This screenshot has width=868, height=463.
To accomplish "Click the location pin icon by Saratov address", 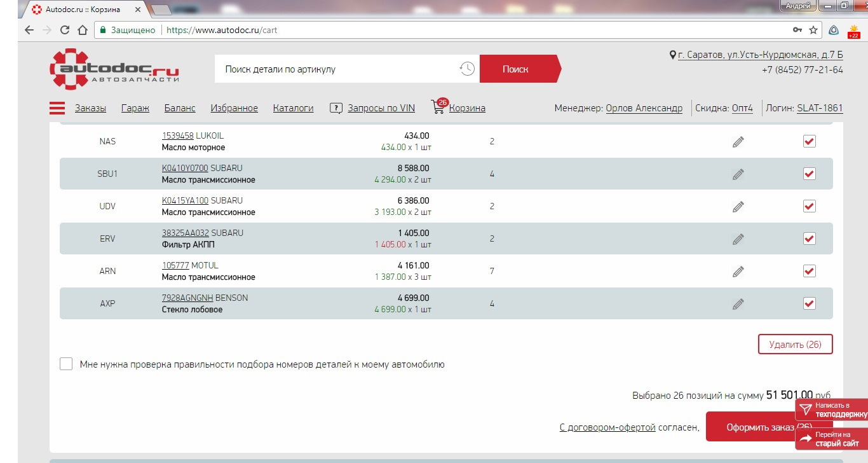I will (x=673, y=55).
